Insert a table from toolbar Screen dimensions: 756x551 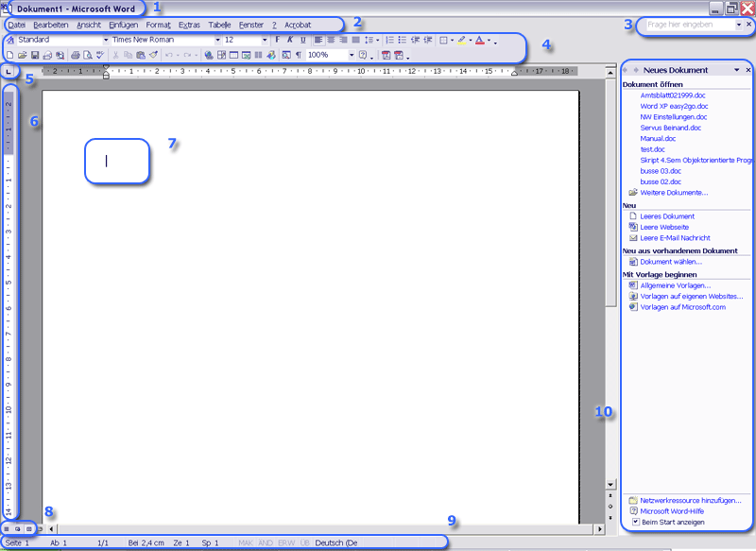tap(233, 55)
